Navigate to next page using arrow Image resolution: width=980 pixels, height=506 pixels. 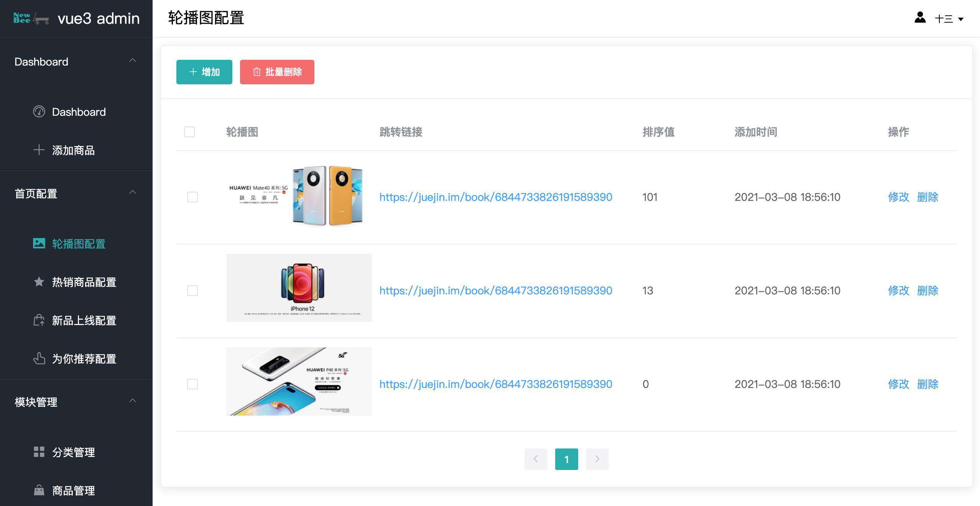pyautogui.click(x=597, y=459)
